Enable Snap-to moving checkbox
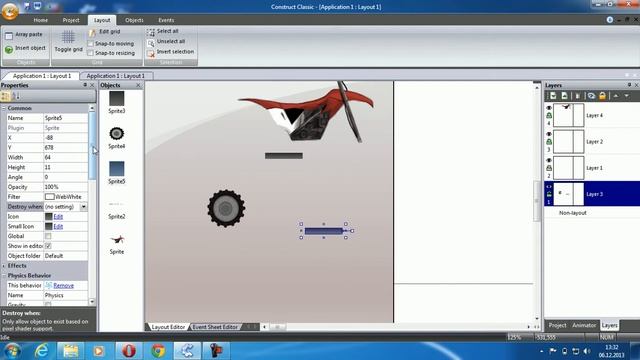The width and height of the screenshot is (640, 360). 91,44
